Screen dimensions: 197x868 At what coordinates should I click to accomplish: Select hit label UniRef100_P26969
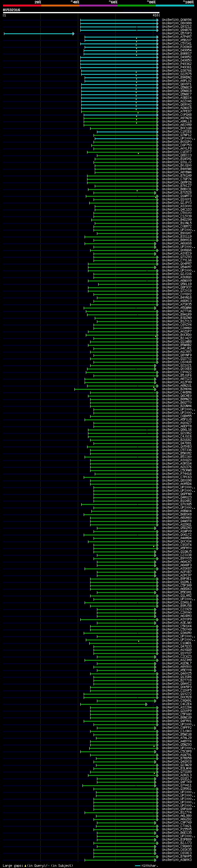(x=177, y=47)
